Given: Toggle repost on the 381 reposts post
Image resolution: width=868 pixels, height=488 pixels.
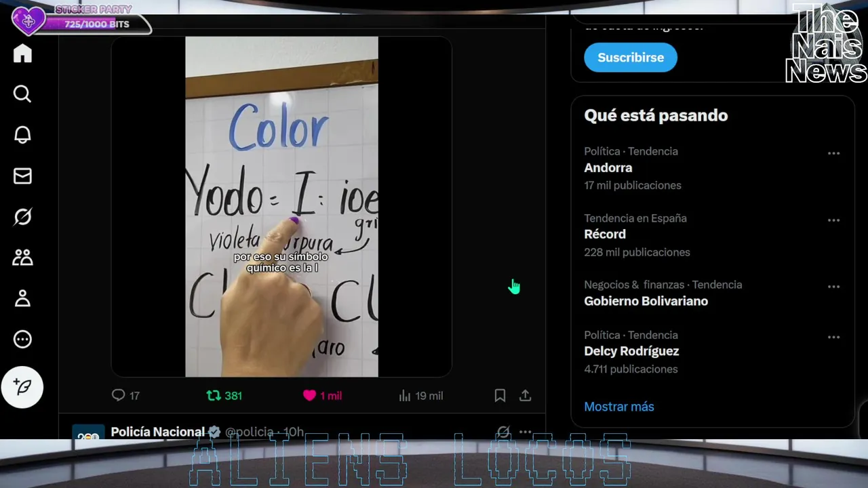Looking at the screenshot, I should [x=224, y=395].
